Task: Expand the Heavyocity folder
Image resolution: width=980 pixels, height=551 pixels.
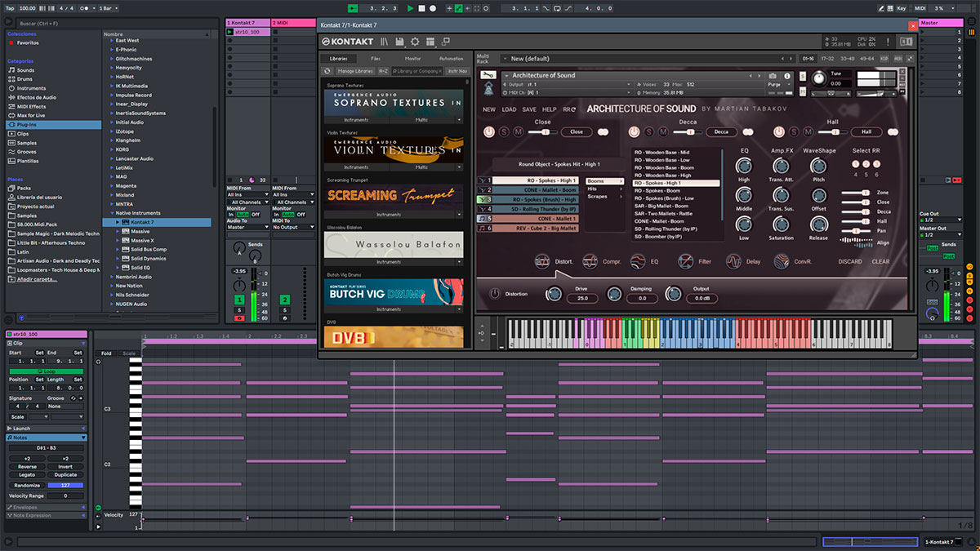Action: (112, 67)
